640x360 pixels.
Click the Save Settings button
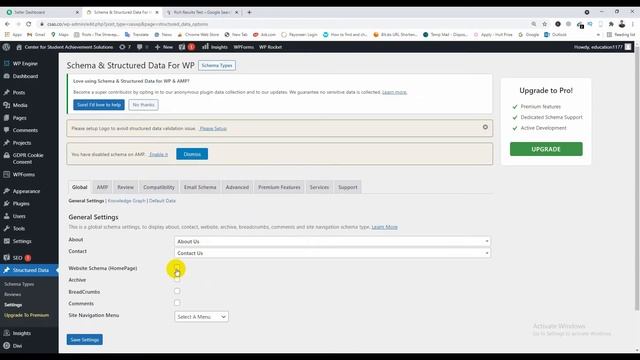[84, 340]
